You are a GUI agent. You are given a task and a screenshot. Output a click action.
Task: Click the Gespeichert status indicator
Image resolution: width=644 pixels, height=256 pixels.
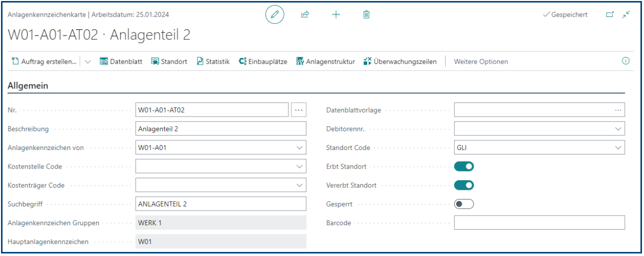click(x=565, y=15)
